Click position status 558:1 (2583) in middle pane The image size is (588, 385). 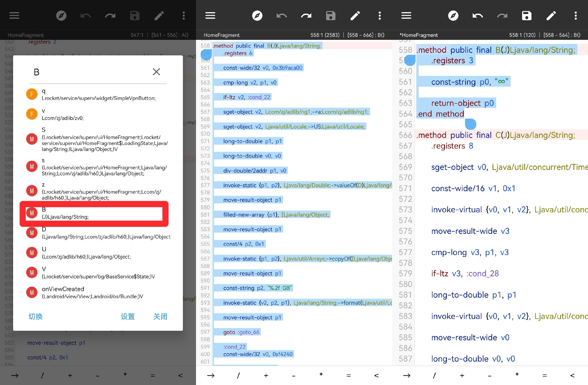pos(325,35)
